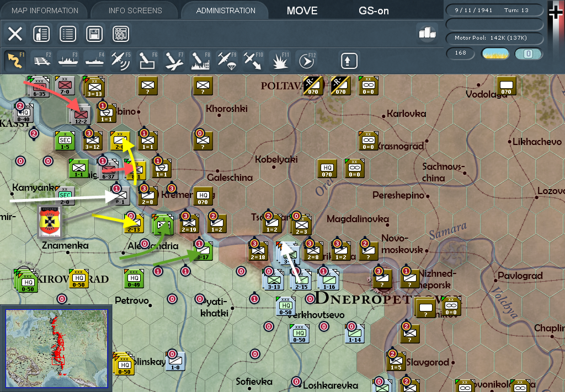This screenshot has width=565, height=392.
Task: Choose bomb city mode F8
Action: (x=200, y=60)
